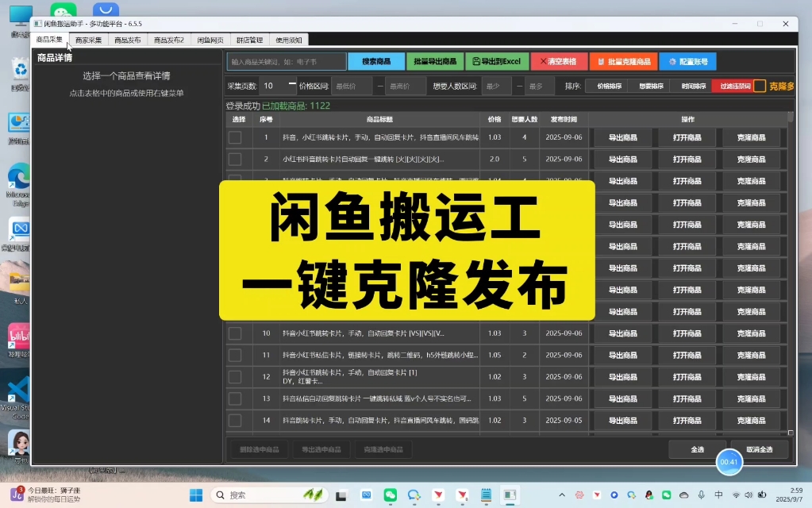Switch to 闲鱼网页 tab
This screenshot has width=812, height=508.
(x=210, y=40)
